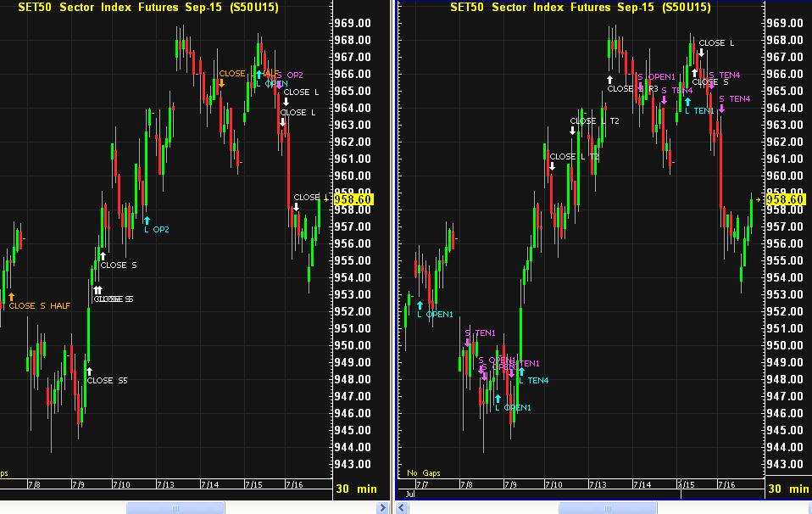Click the cyan L TEN4 arrow marker
Viewport: 812px width, 514px height.
521,372
